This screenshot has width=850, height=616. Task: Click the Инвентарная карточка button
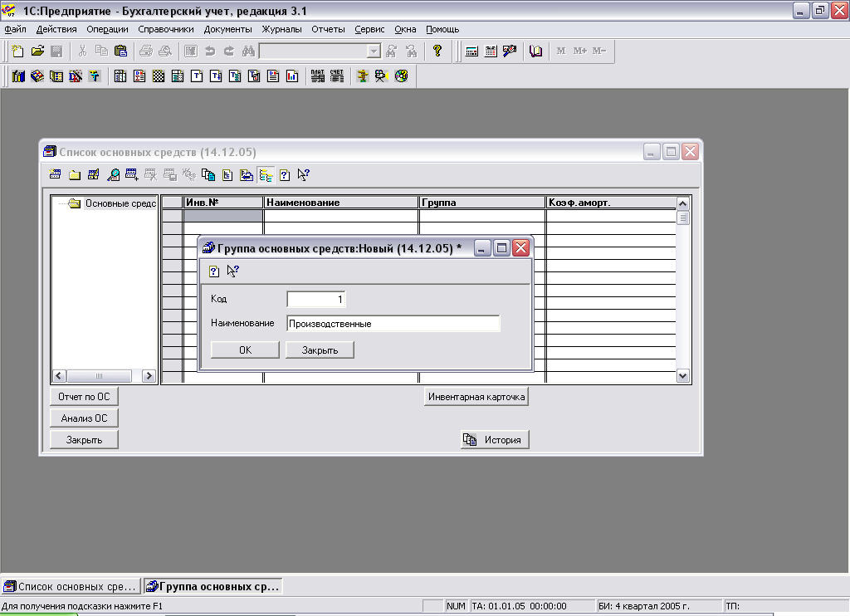[476, 397]
